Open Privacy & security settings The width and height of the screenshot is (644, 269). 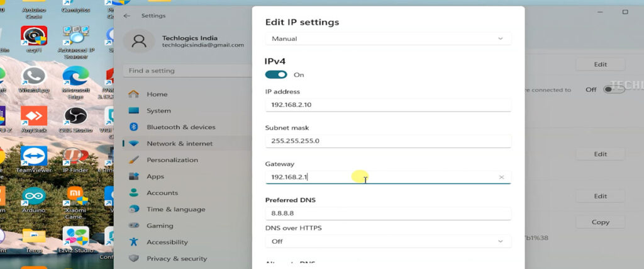click(176, 258)
